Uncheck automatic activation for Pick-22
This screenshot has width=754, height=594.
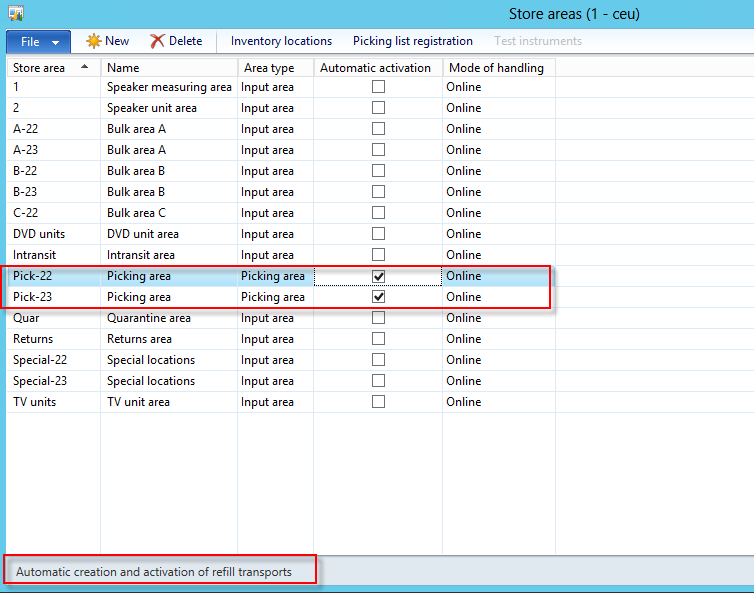pos(378,276)
